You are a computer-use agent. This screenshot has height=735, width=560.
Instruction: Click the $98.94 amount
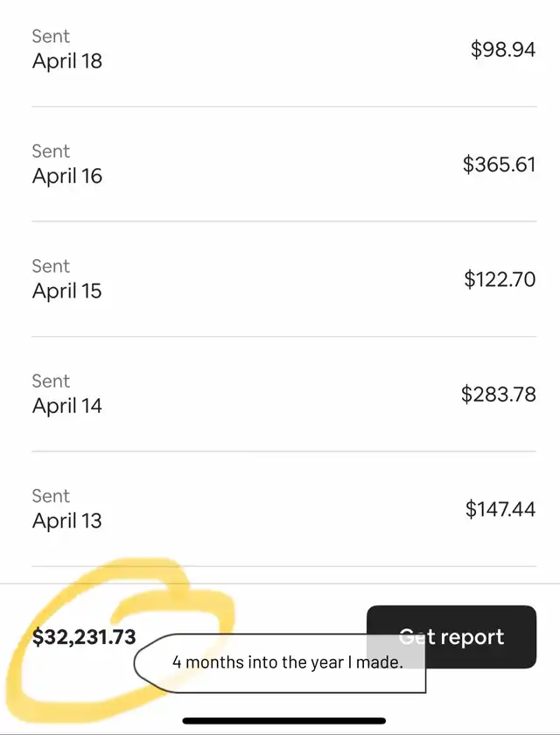(x=502, y=49)
